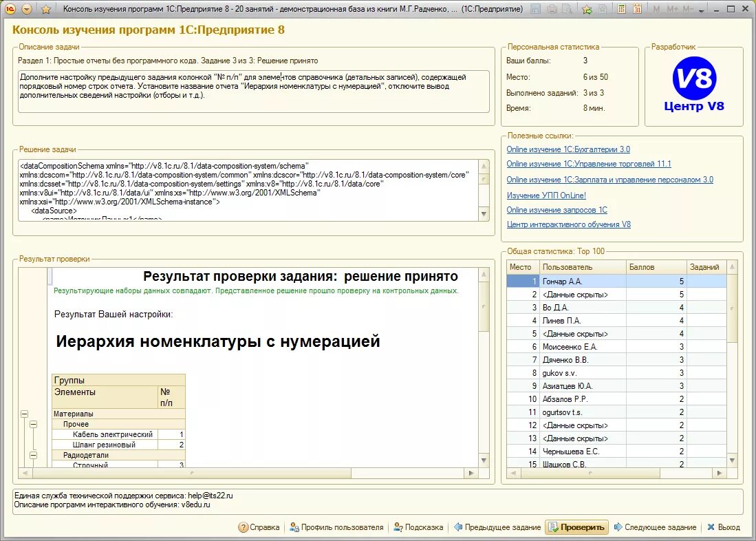Open the calculator icon in title bar

click(621, 9)
